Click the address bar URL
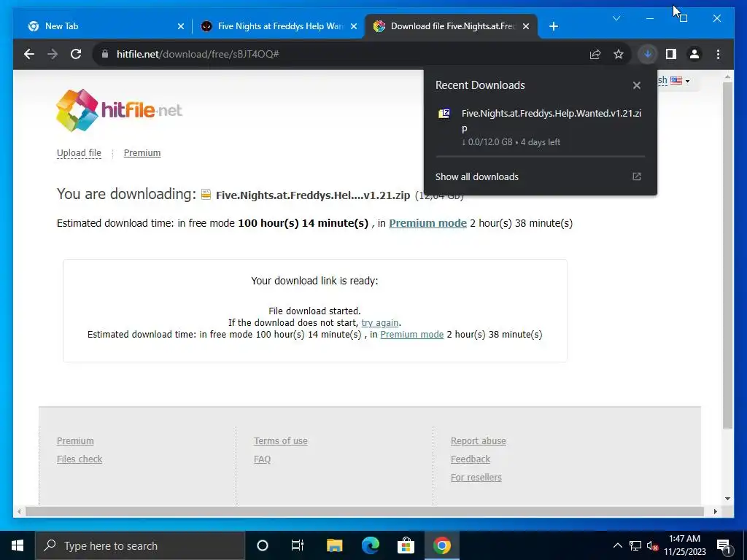Image resolution: width=747 pixels, height=560 pixels. click(198, 54)
